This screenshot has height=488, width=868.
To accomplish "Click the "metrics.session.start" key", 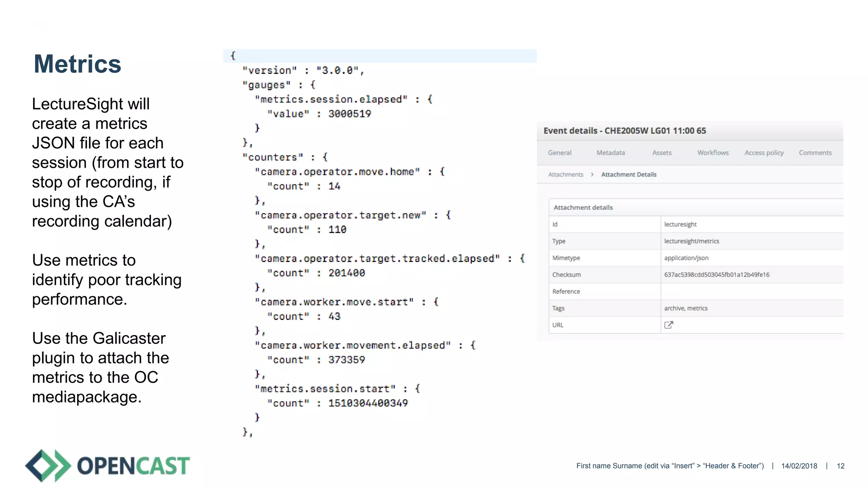I will tap(325, 389).
